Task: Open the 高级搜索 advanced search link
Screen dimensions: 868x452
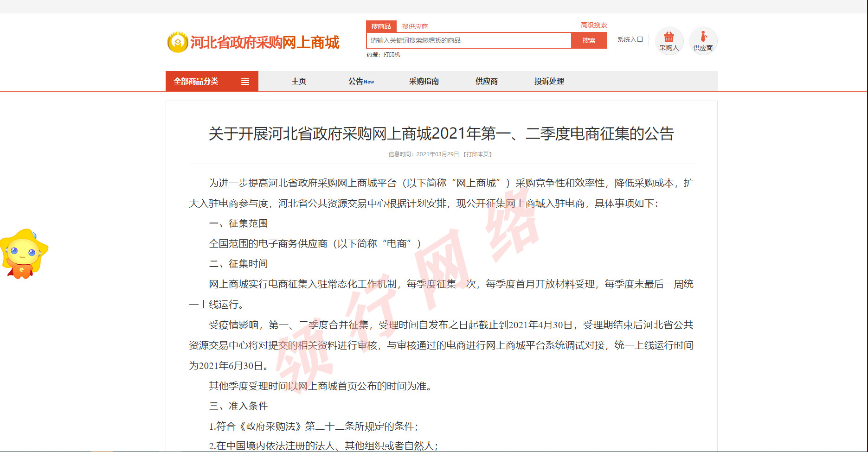Action: (x=594, y=25)
